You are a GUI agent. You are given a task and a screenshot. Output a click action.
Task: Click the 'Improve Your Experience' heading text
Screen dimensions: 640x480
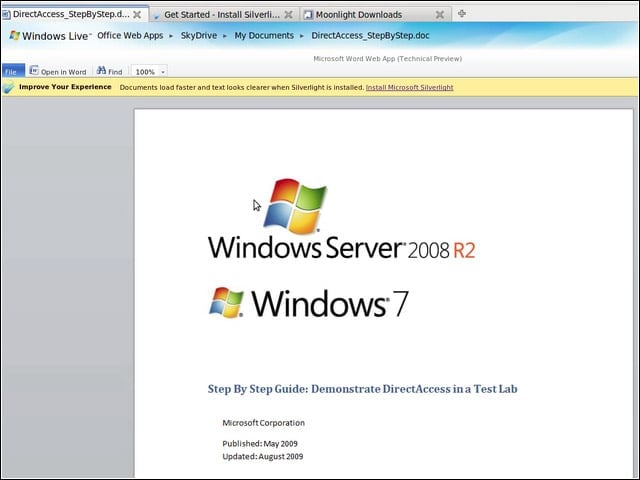click(x=65, y=87)
